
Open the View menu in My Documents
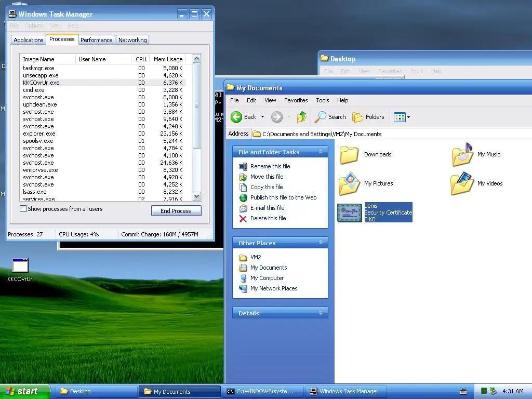pos(270,100)
